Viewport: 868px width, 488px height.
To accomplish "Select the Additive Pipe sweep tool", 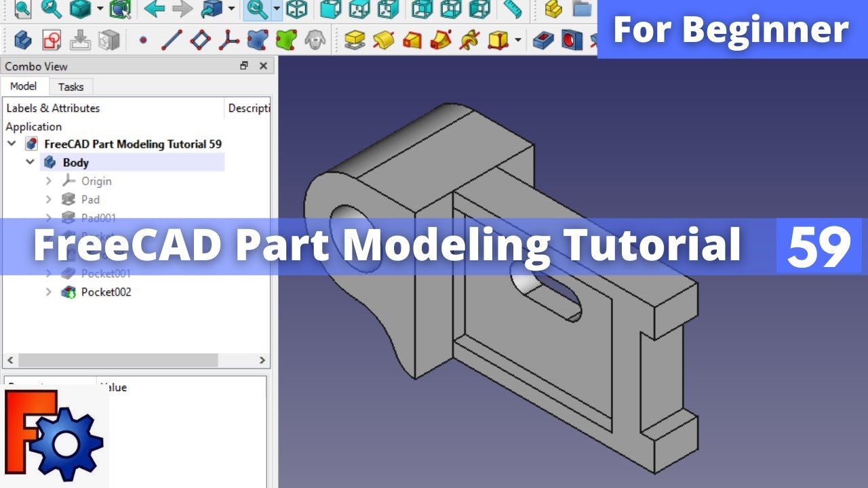I will coord(440,40).
